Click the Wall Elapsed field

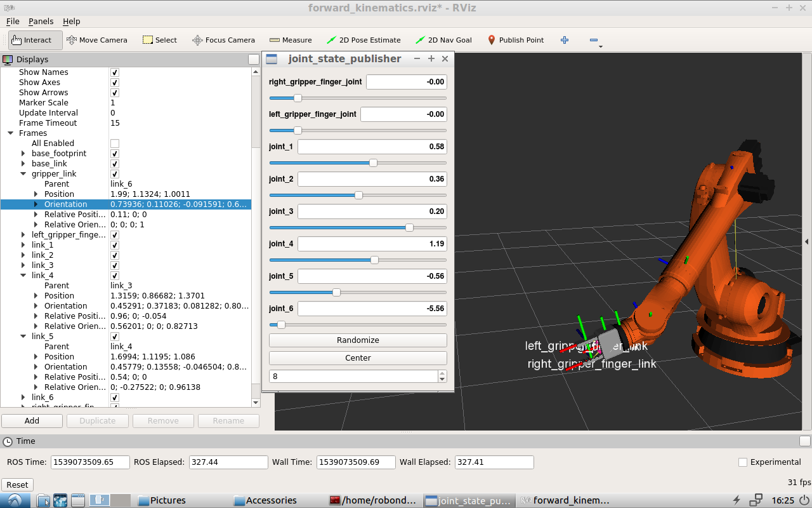494,462
